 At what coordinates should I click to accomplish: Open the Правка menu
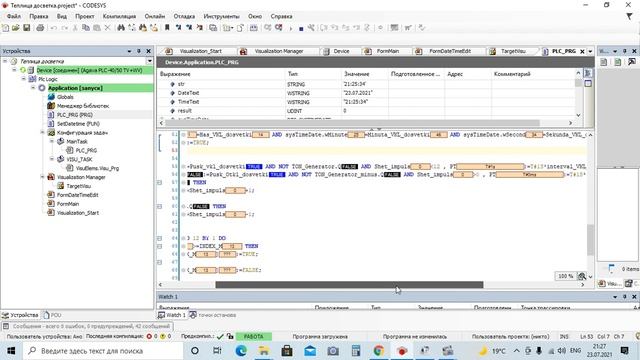39,16
